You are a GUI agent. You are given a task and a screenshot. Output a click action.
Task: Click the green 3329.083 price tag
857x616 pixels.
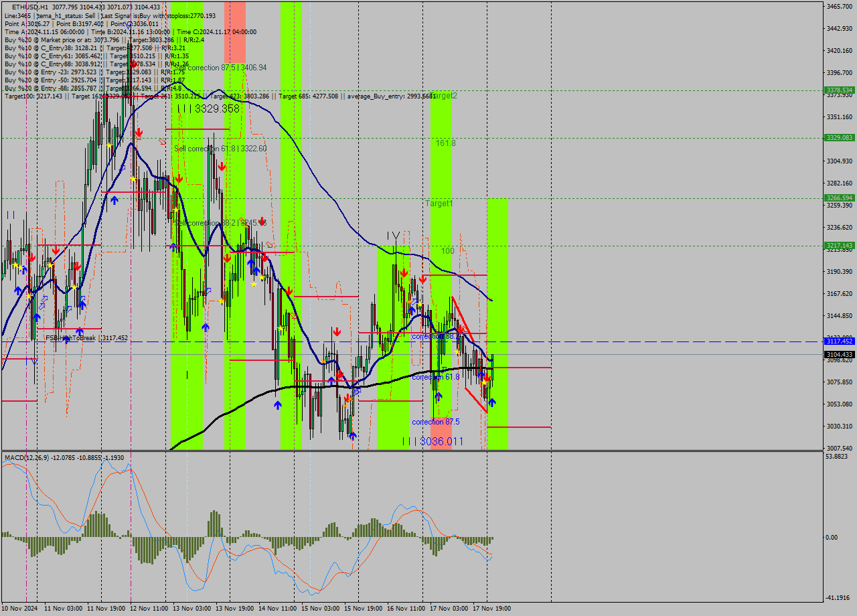pos(839,137)
